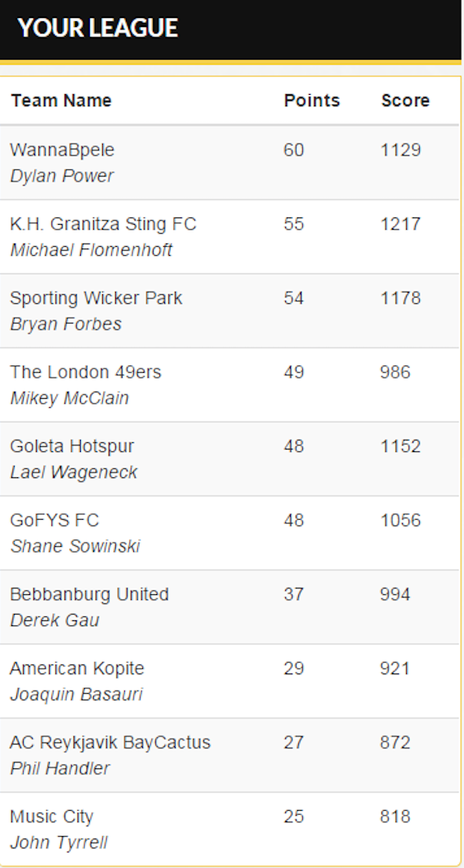Click the YOUR LEAGUE heading
Image resolution: width=464 pixels, height=868 pixels.
(x=98, y=28)
